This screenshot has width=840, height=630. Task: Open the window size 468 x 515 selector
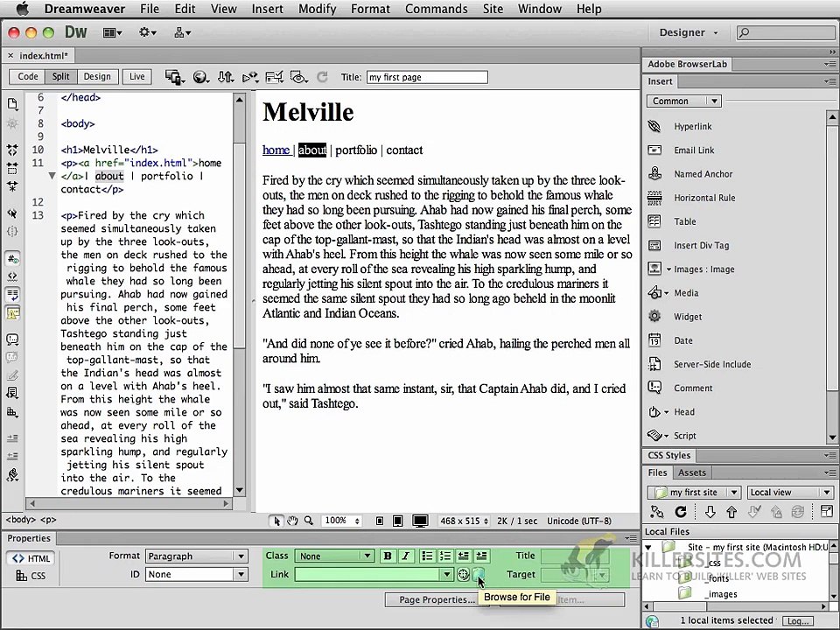464,521
